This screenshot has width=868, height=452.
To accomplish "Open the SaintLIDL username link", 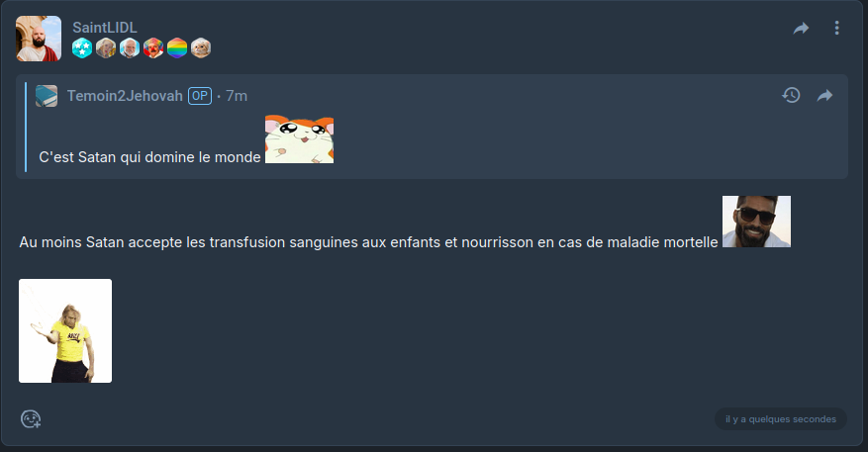I will tap(105, 27).
